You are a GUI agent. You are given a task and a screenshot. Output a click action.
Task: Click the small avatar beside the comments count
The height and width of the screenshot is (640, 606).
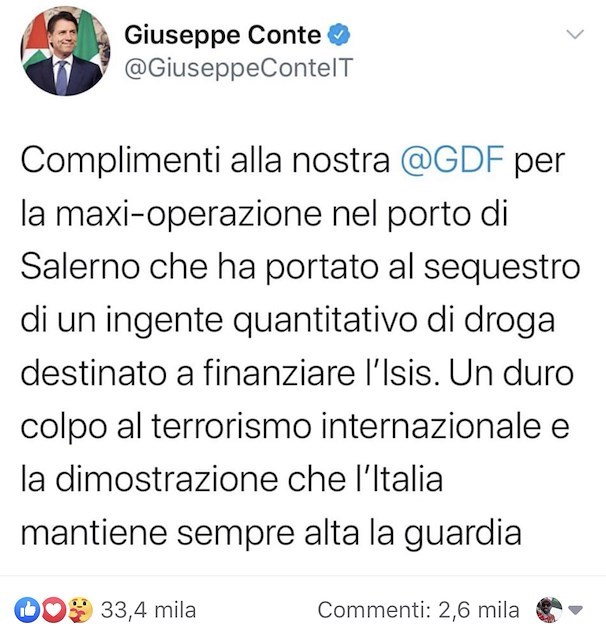pos(549,610)
